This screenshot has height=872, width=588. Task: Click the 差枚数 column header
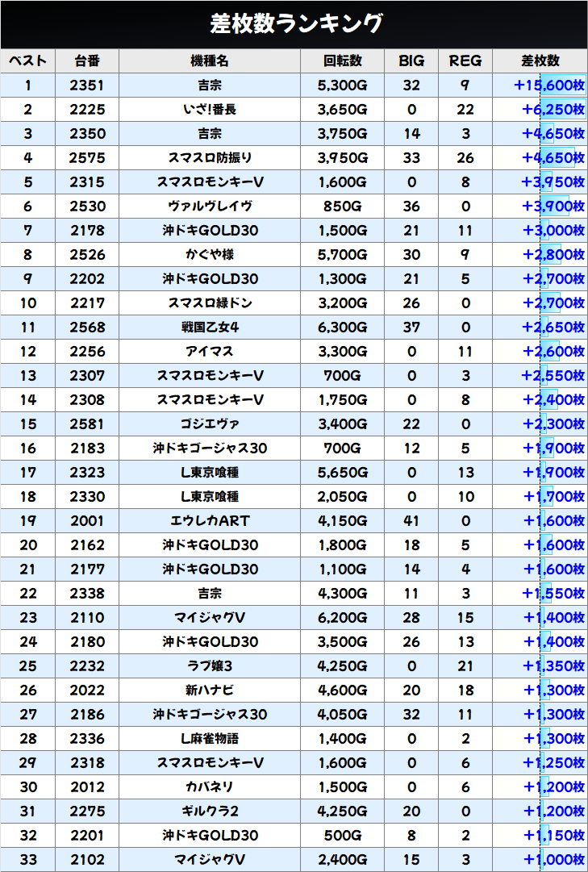pos(540,61)
